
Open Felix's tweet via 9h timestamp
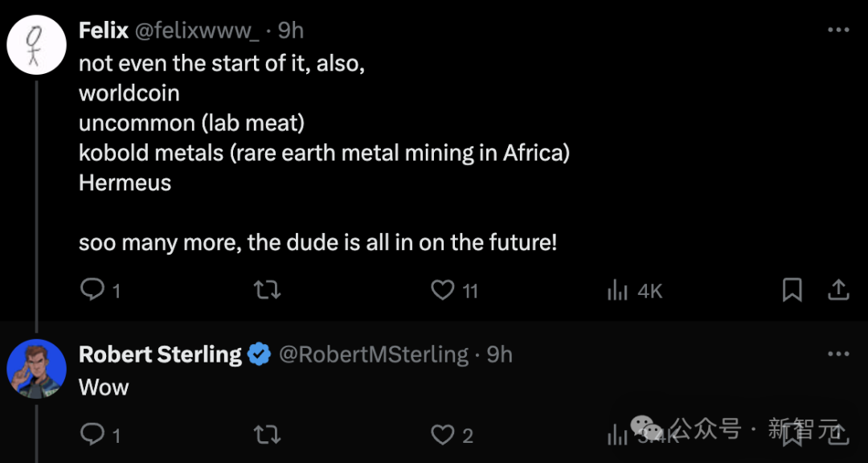(290, 31)
